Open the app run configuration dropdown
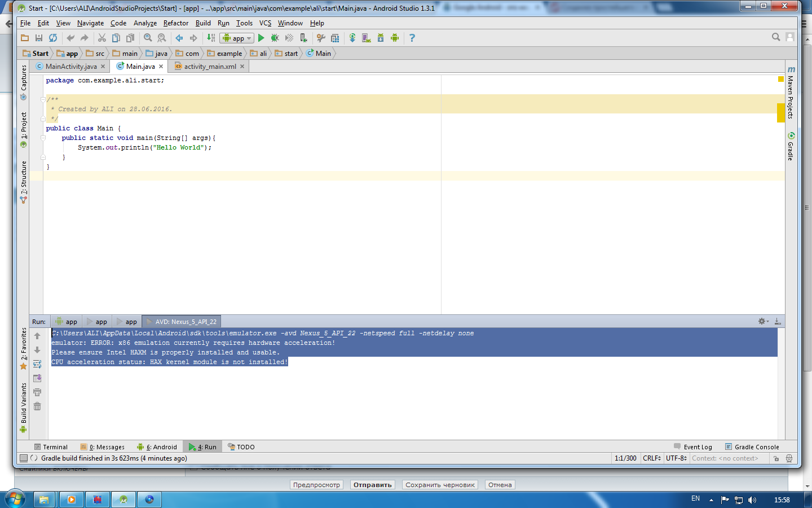The width and height of the screenshot is (812, 508). (237, 38)
